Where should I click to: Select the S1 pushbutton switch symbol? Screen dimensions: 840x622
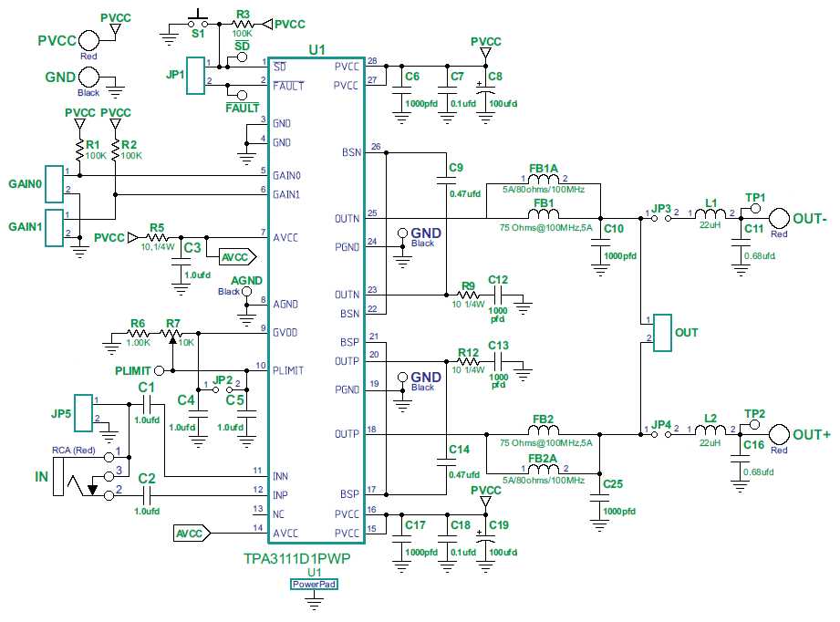[x=198, y=20]
